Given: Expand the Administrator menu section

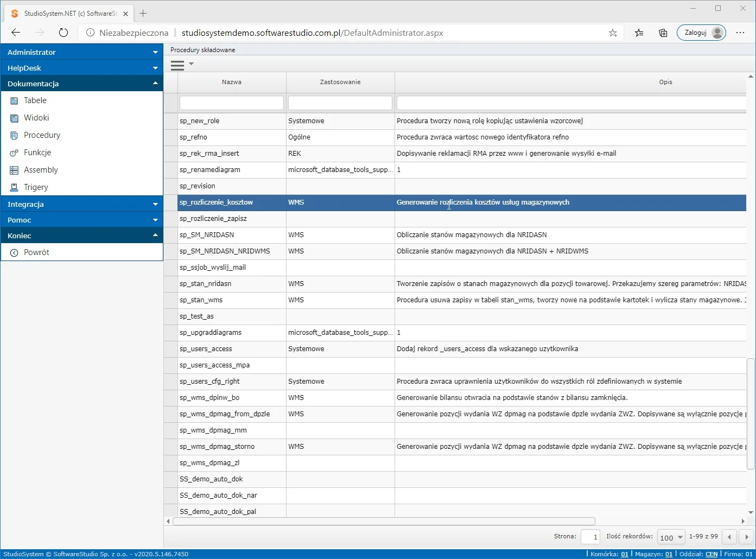Looking at the screenshot, I should point(82,52).
